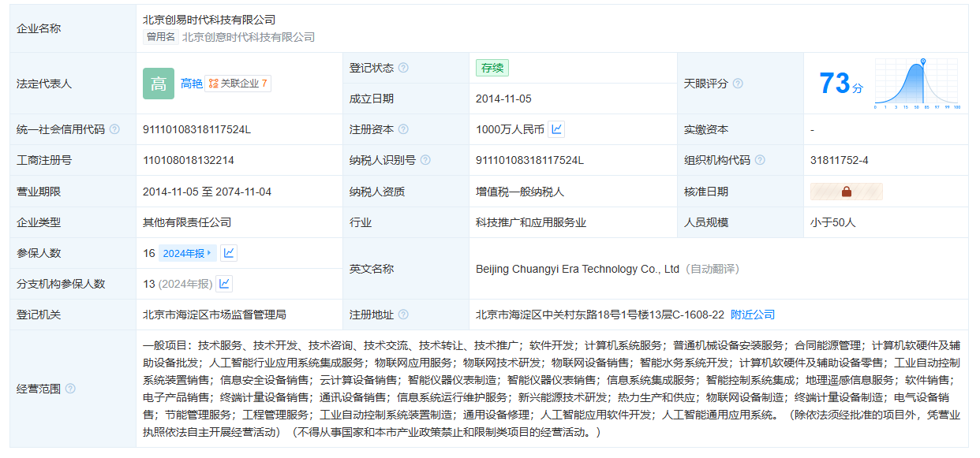The image size is (980, 458).
Task: Click the help icon beside 统一社会信用代码
Action: coord(114,129)
